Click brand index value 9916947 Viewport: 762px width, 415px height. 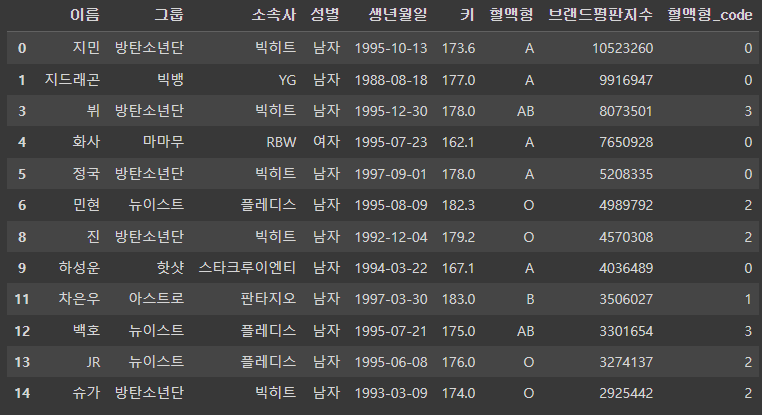626,80
